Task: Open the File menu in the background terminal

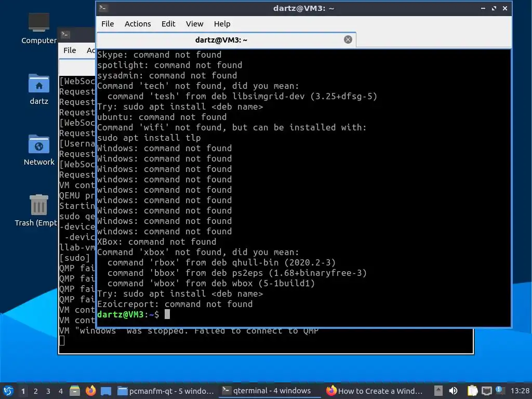Action: click(70, 50)
